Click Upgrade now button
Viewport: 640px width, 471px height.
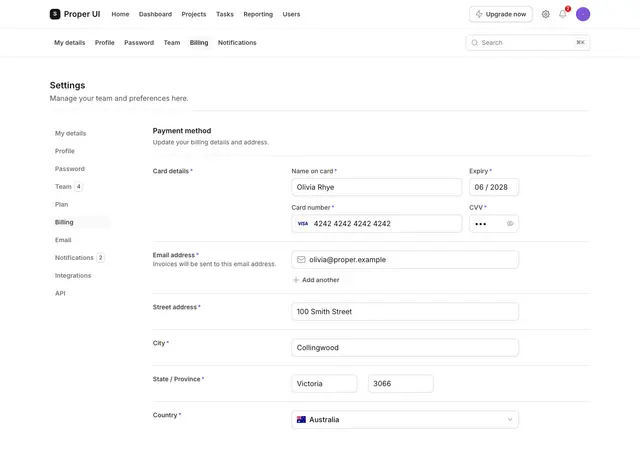pos(501,14)
